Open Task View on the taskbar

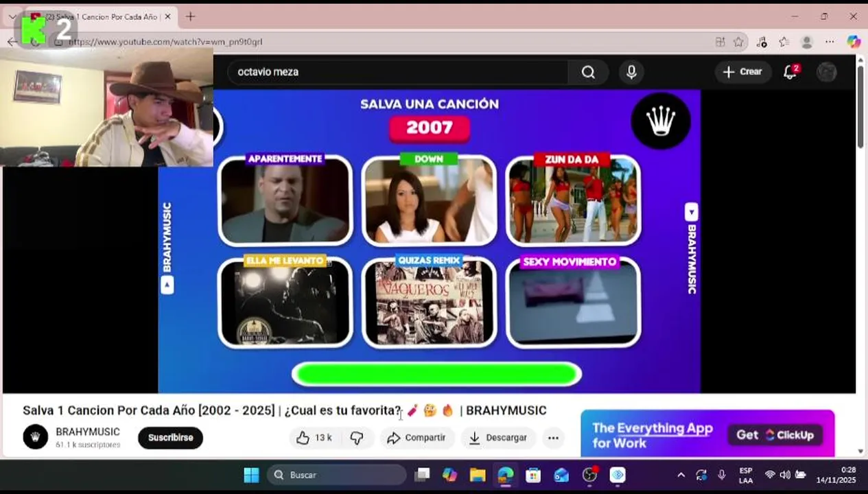pos(422,475)
